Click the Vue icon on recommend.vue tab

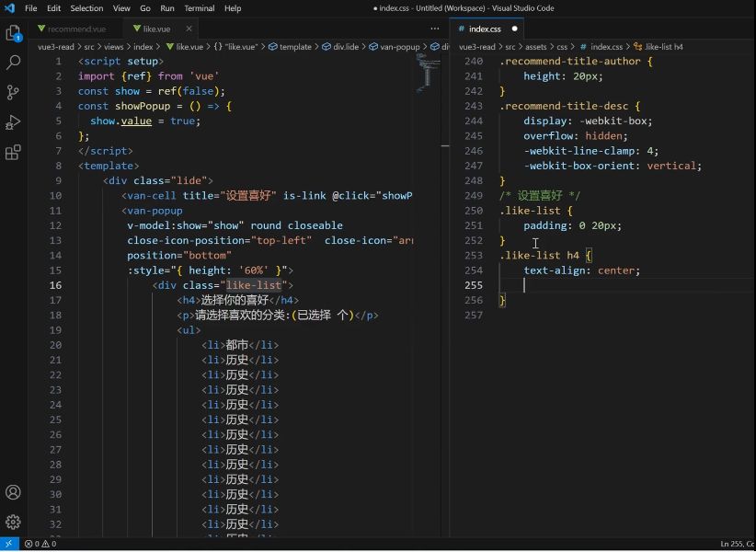click(41, 29)
